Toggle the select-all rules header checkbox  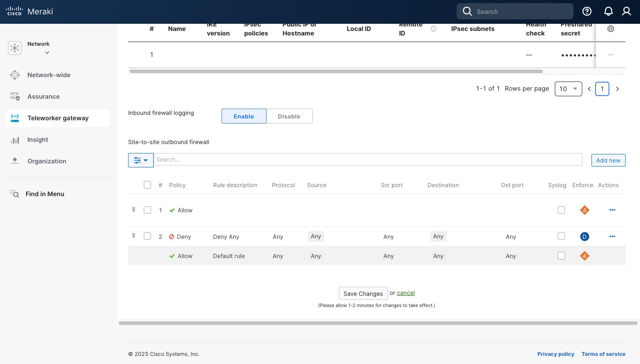tap(147, 185)
